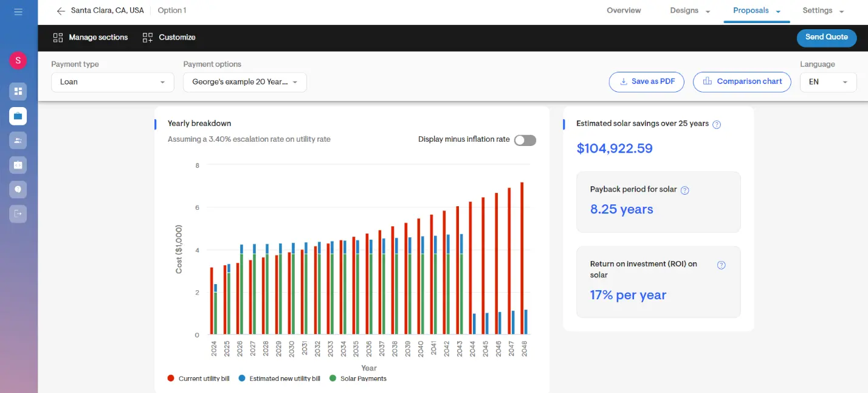Viewport: 868px width, 393px height.
Task: Click the user avatar 'S'
Action: tap(18, 60)
